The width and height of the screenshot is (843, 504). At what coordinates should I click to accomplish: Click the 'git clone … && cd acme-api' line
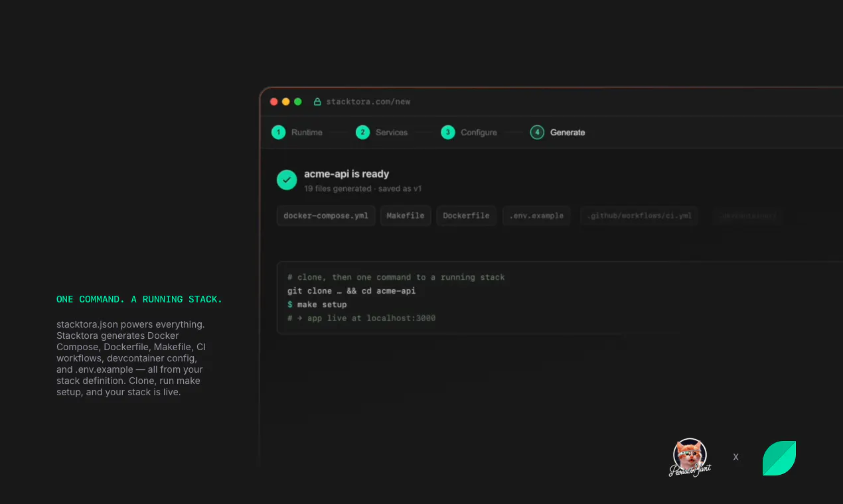(352, 291)
